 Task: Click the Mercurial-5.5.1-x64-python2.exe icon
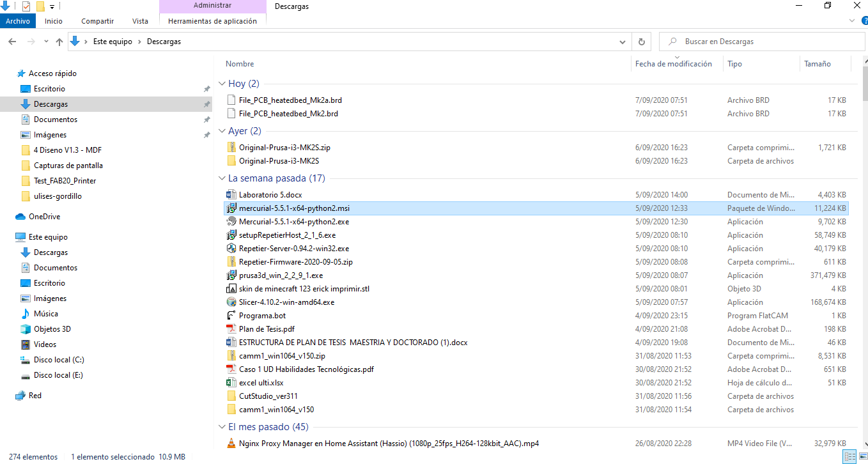(x=231, y=222)
